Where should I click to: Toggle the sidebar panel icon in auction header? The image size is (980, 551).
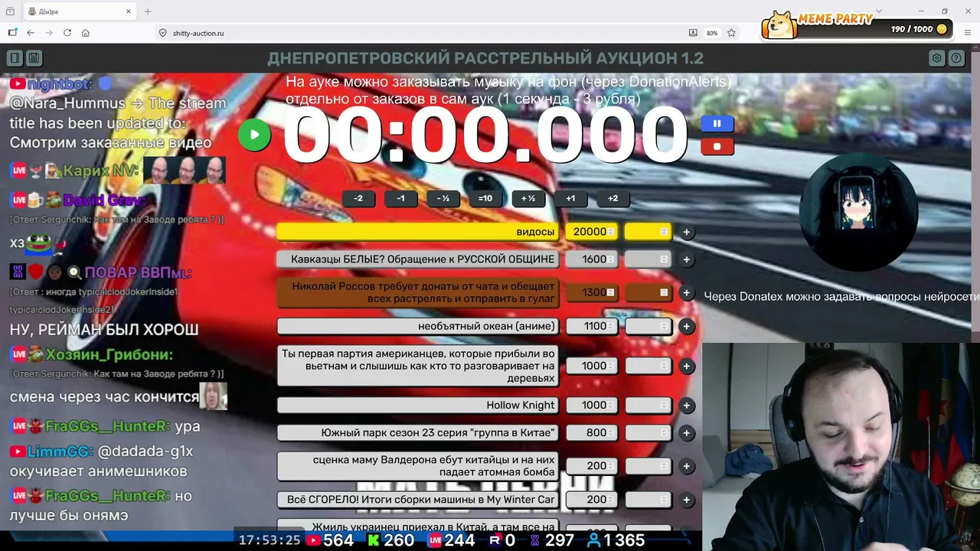click(x=15, y=58)
